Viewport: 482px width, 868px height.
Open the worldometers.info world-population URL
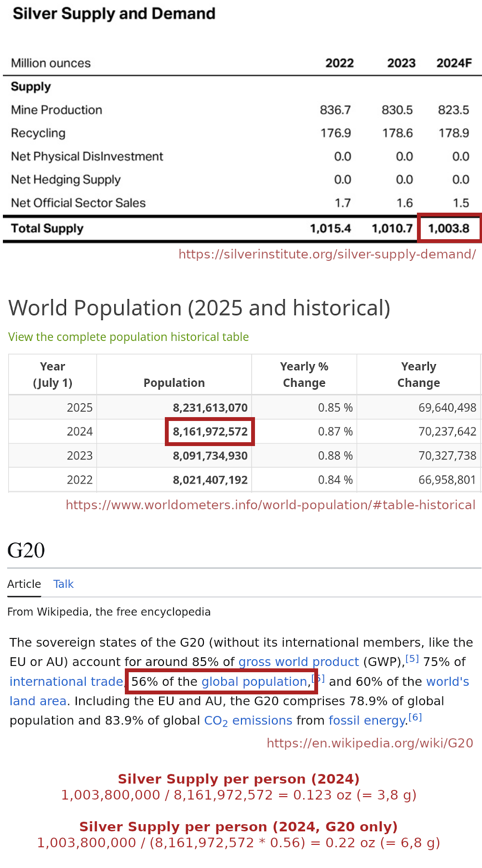[270, 505]
